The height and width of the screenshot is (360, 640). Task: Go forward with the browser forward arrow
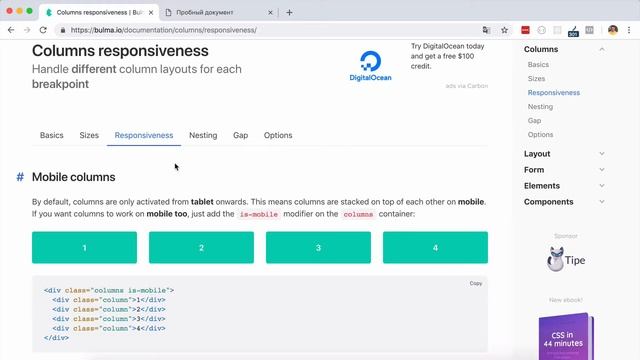(27, 30)
